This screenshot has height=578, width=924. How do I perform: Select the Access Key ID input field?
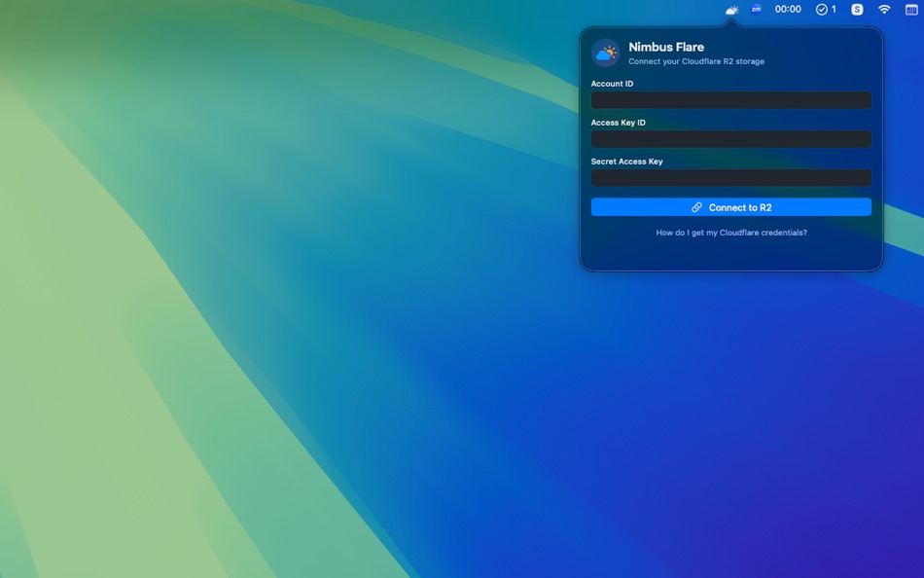point(731,139)
